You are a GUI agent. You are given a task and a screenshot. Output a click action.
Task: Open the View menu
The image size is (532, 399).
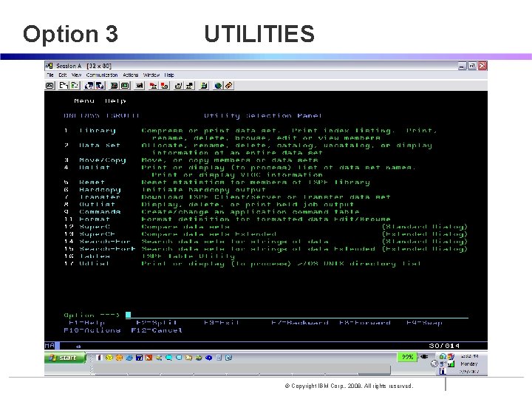pos(76,75)
